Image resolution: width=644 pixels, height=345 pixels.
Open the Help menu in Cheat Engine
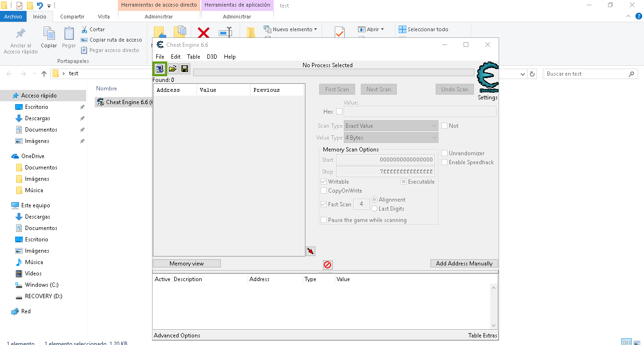(230, 57)
